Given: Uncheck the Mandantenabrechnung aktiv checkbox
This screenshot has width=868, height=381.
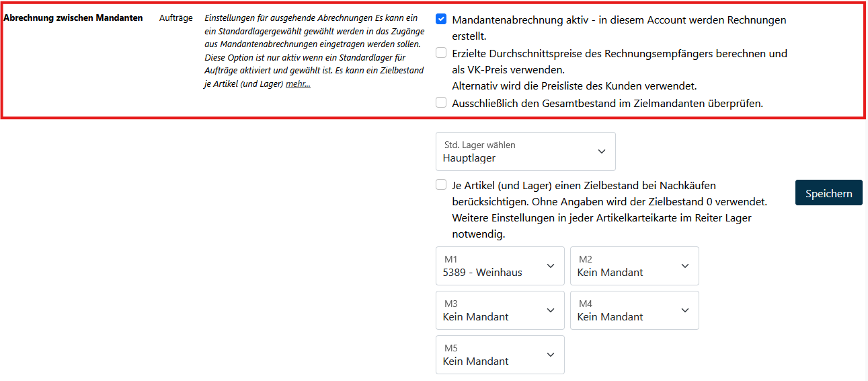Looking at the screenshot, I should click(x=441, y=20).
